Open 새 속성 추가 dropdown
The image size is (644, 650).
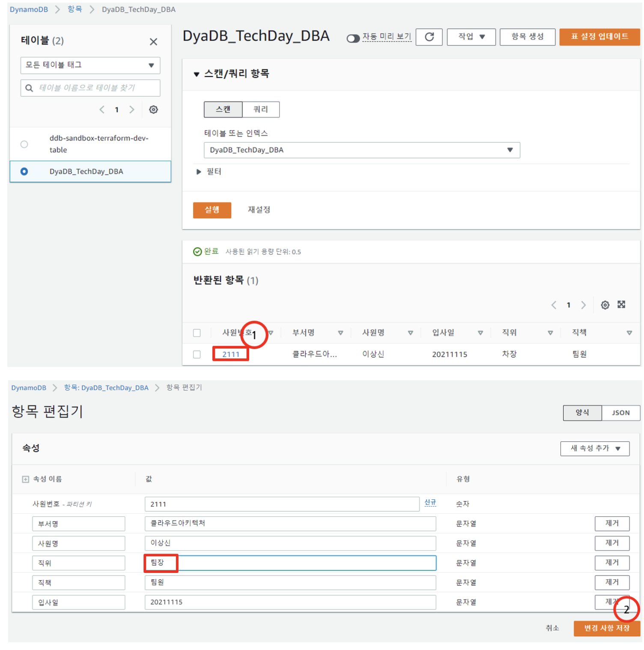(595, 449)
